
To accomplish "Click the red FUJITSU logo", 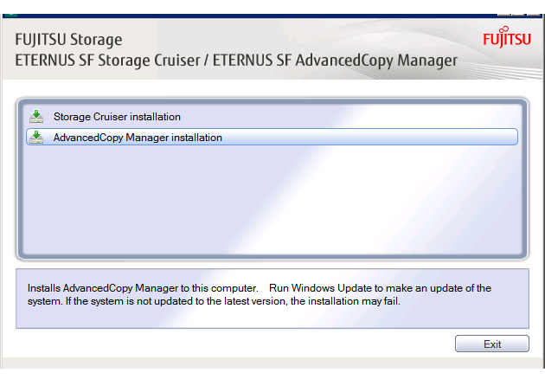I will click(x=507, y=37).
